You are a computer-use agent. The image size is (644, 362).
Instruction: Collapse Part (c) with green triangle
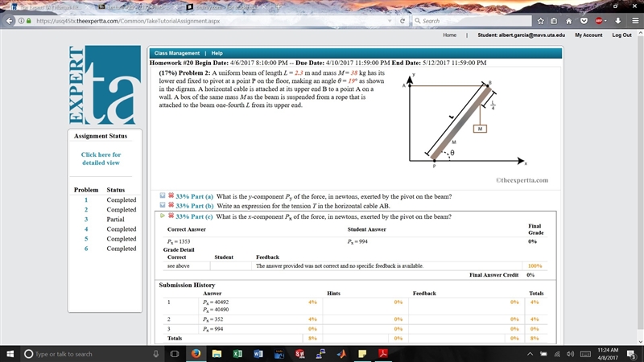(163, 216)
